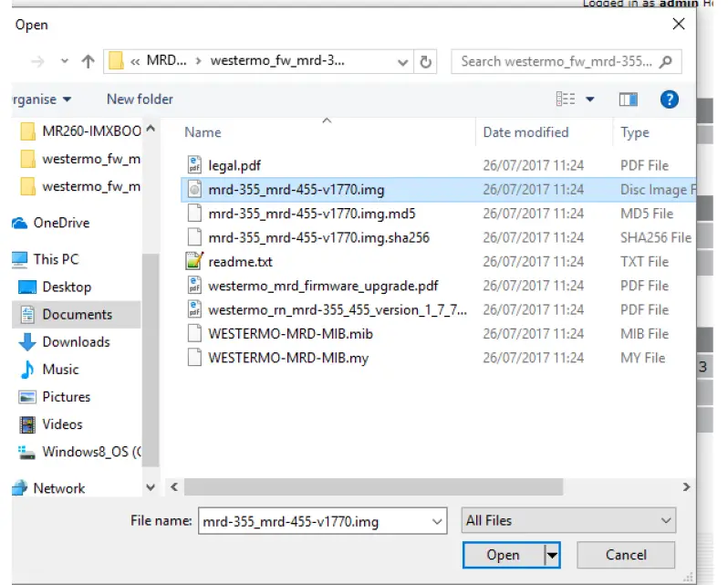The image size is (728, 585).
Task: Click the up-one-level arrow icon
Action: click(88, 61)
